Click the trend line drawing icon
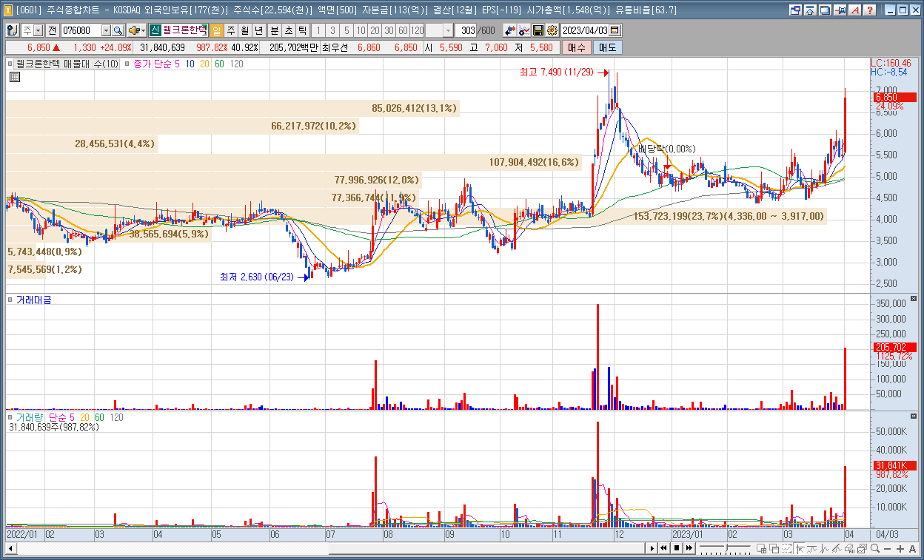Viewport: 924px width, 560px height. (837, 548)
